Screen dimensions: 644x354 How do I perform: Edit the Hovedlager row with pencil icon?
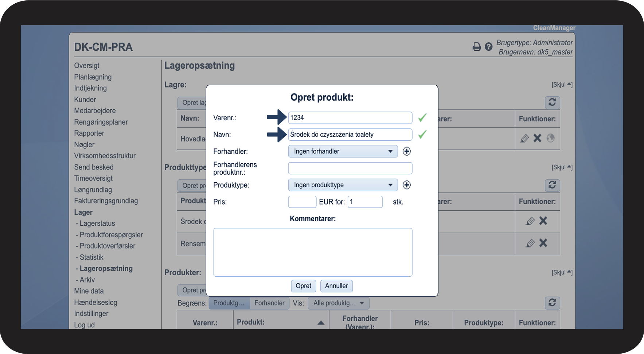tap(524, 138)
